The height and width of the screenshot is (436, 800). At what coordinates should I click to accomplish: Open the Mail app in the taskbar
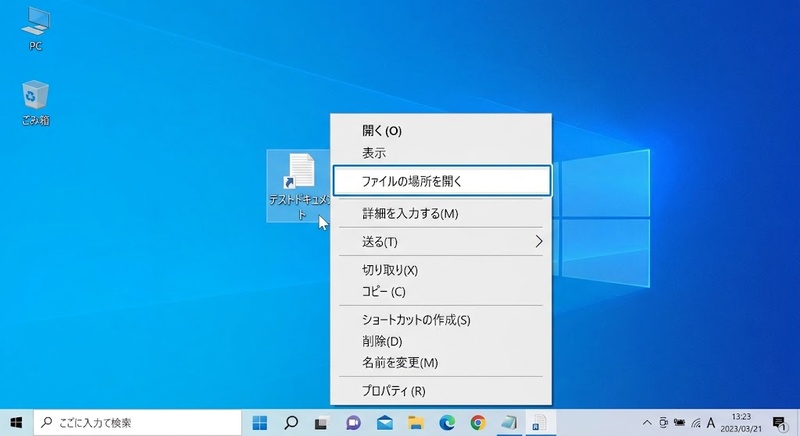tap(385, 423)
